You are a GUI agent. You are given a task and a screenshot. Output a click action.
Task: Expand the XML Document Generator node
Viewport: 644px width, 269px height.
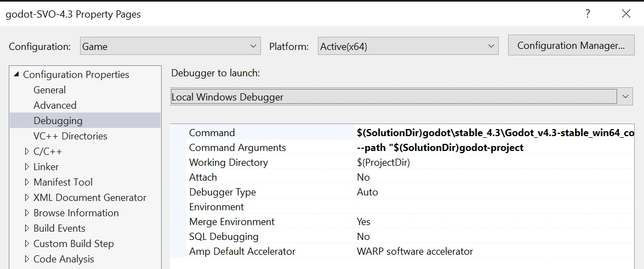[x=27, y=198]
